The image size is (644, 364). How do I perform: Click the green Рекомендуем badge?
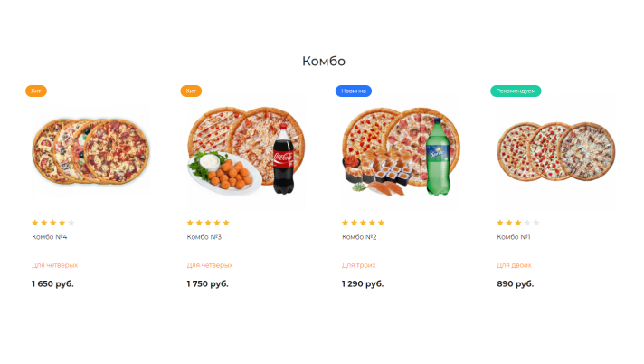[516, 91]
